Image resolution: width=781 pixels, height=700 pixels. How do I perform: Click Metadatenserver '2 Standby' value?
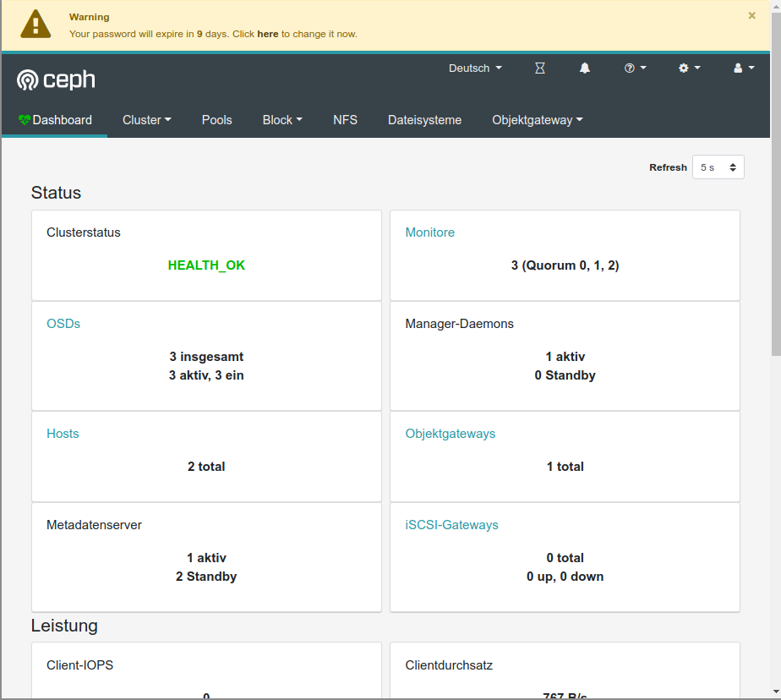pyautogui.click(x=206, y=577)
